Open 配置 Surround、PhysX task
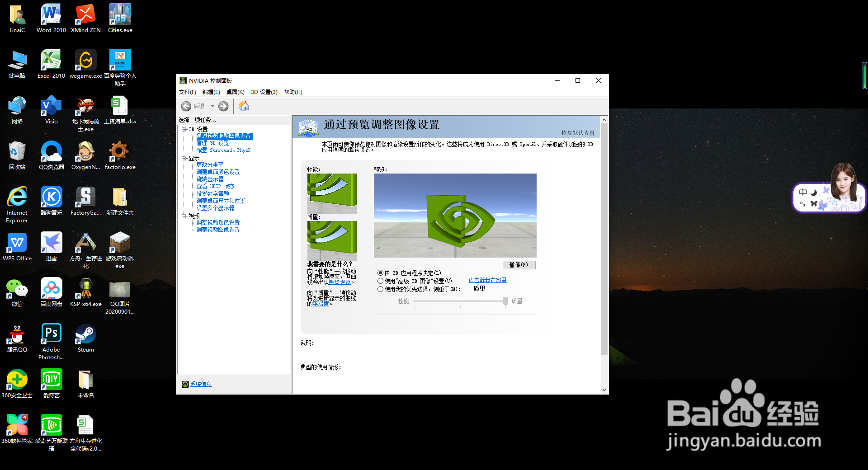868x470 pixels. pos(223,150)
